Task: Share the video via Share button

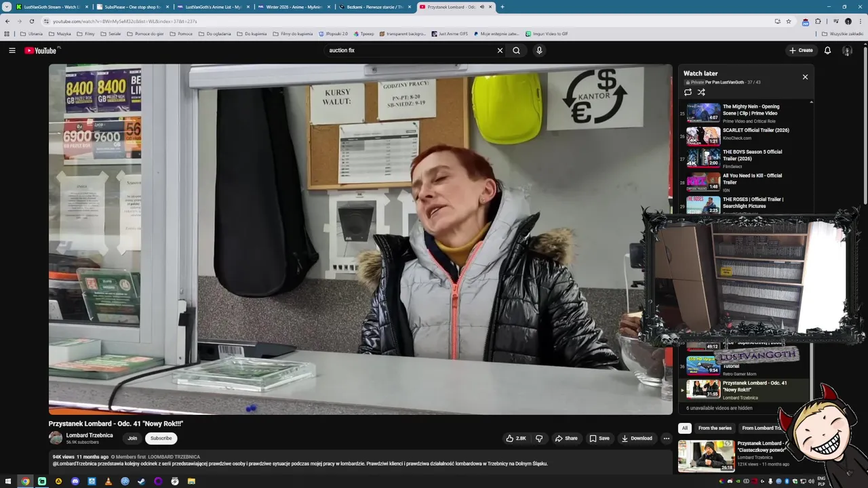Action: pyautogui.click(x=566, y=438)
